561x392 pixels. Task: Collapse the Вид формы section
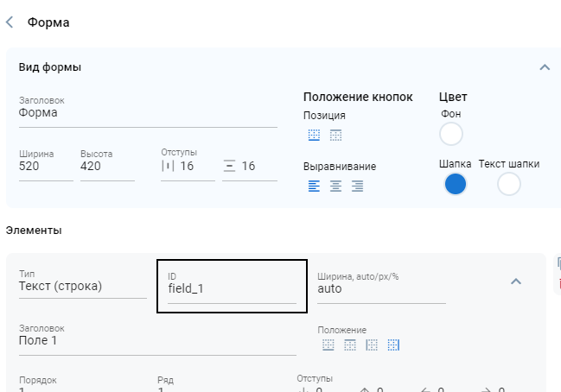tap(544, 67)
